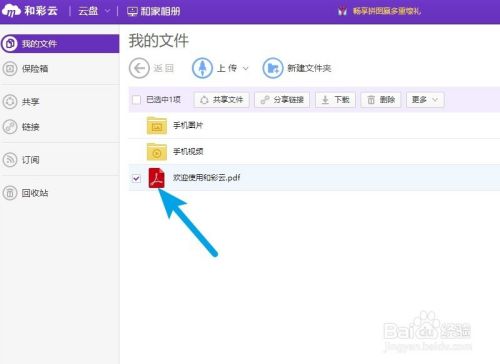Open the 更多 dropdown

[425, 100]
